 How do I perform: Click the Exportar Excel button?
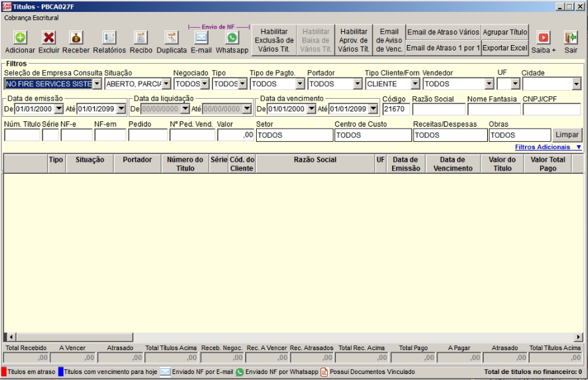[x=505, y=48]
